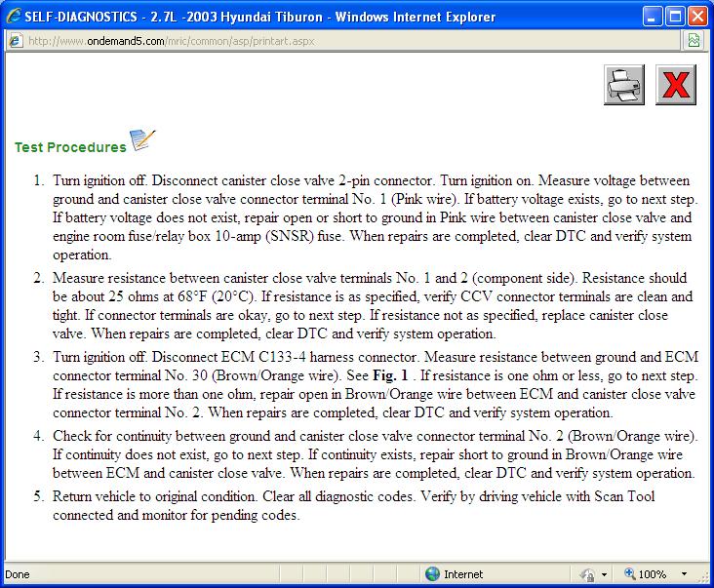Click the Internet zone globe icon
This screenshot has width=714, height=588.
point(432,574)
